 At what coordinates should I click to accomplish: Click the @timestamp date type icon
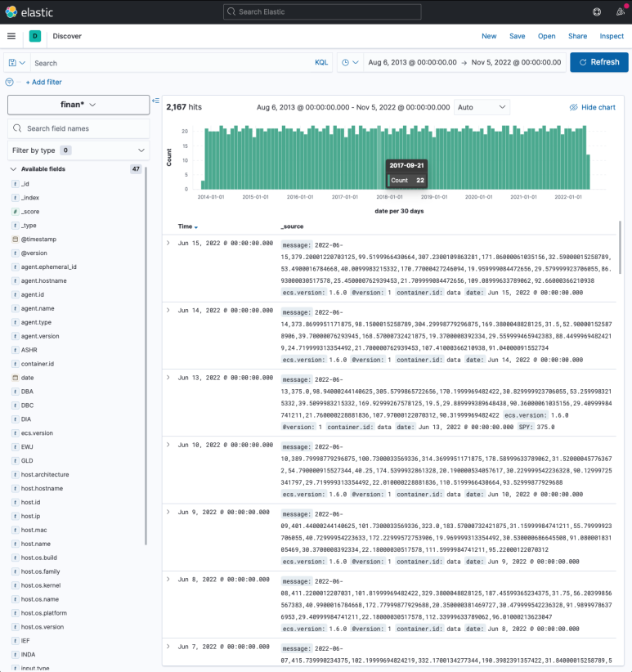pyautogui.click(x=16, y=240)
